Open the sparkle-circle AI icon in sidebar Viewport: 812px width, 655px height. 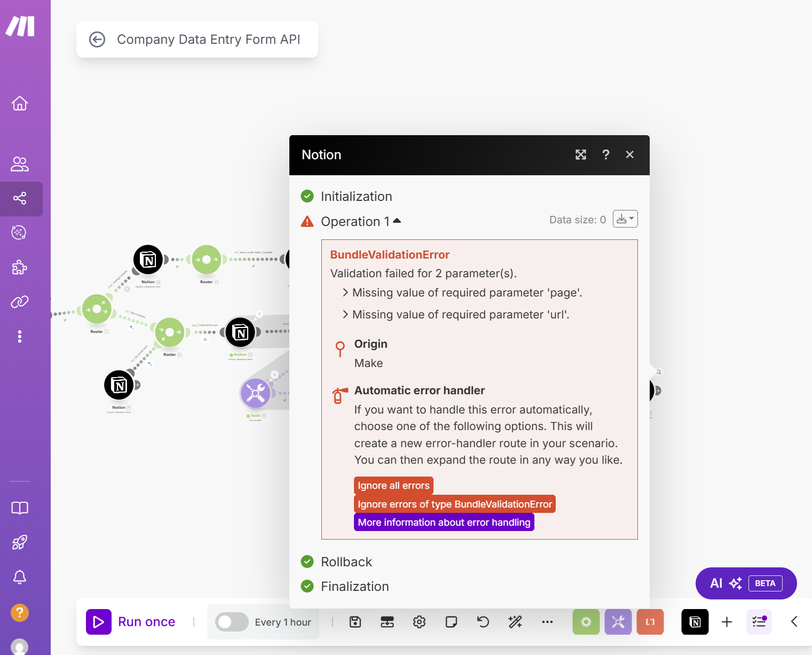pos(19,232)
